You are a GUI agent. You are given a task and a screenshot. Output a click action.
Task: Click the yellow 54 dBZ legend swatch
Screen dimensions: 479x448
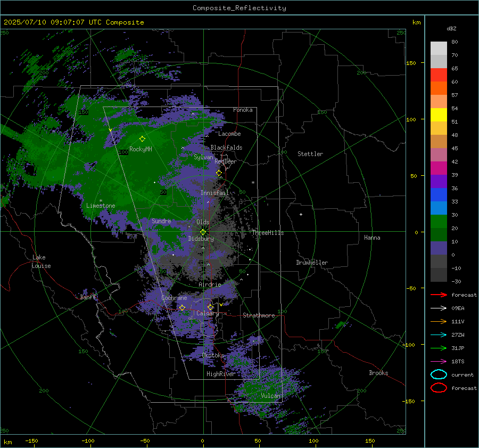point(439,115)
